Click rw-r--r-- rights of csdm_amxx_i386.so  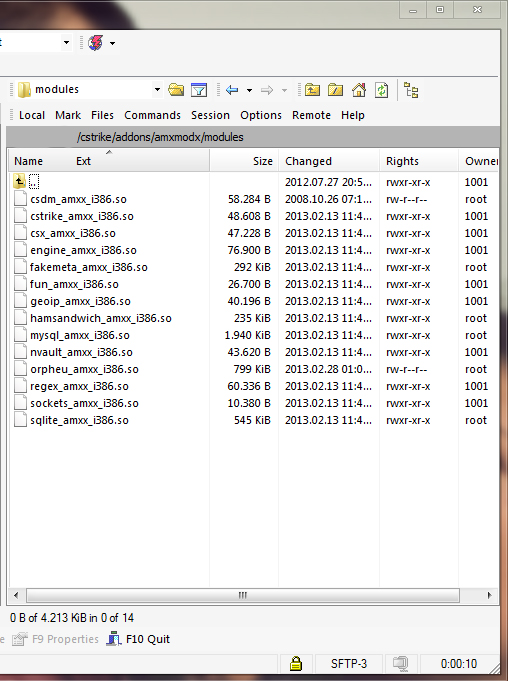coord(406,199)
